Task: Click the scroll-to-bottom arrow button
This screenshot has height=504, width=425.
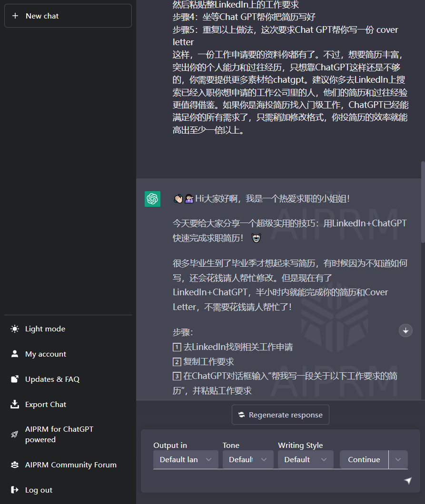Action: coord(405,330)
